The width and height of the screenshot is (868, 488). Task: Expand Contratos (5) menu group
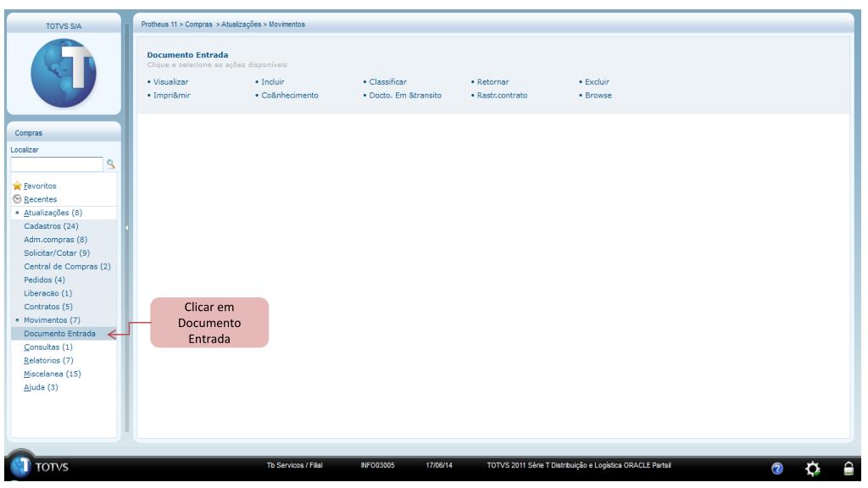[48, 307]
